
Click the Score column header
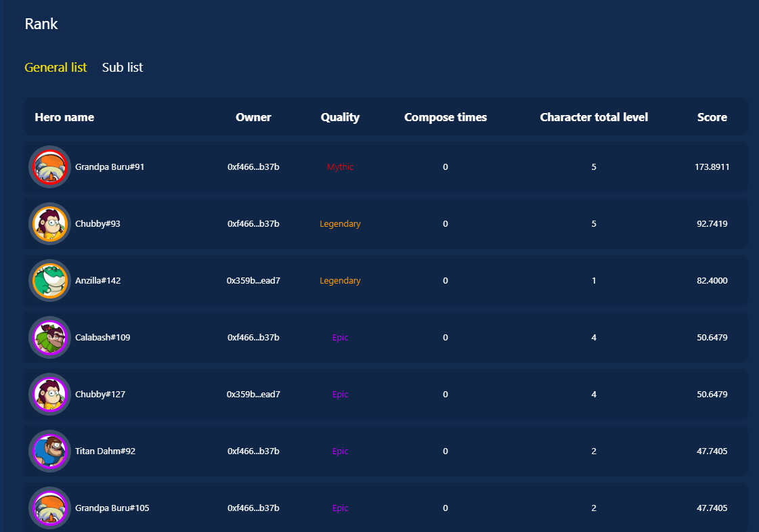pyautogui.click(x=712, y=117)
